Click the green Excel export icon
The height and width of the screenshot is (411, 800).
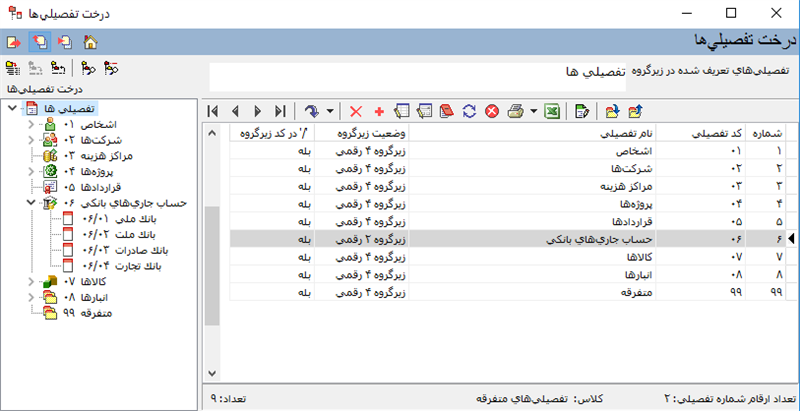point(551,111)
